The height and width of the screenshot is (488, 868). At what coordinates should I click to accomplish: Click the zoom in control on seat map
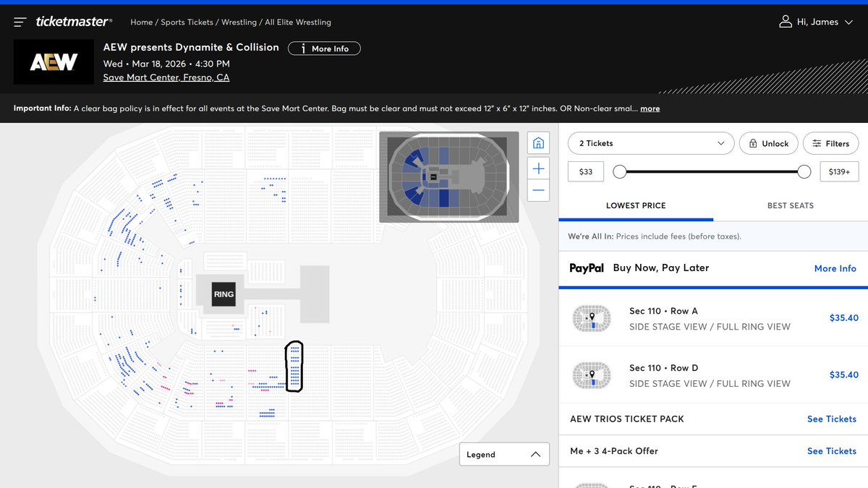(x=538, y=168)
